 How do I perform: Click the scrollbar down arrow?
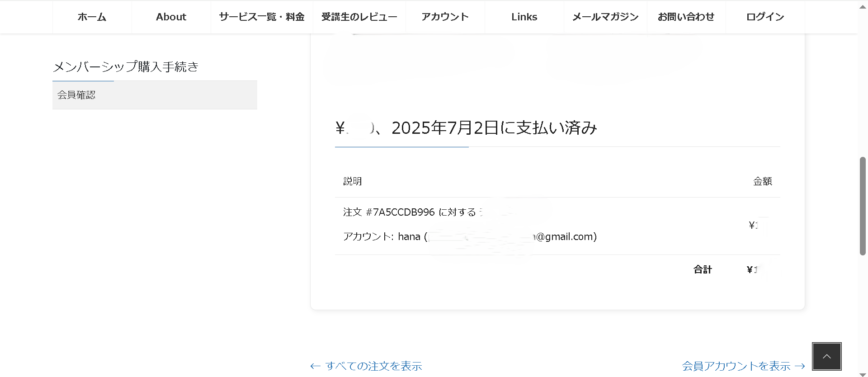pos(863,373)
